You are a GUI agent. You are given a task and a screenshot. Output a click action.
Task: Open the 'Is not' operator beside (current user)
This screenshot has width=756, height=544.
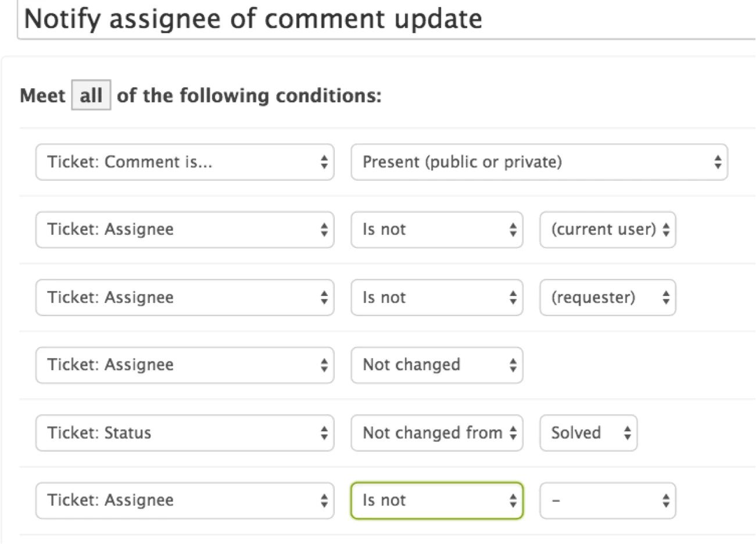436,230
